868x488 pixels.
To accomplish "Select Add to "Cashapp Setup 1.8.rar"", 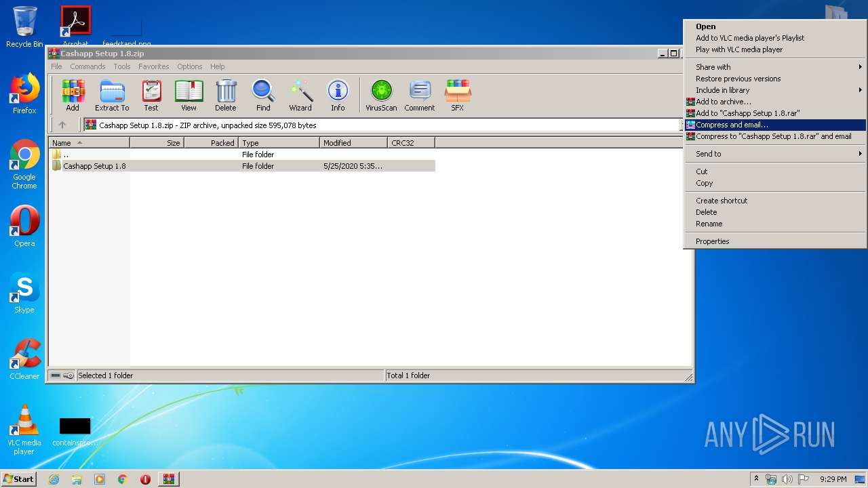I will tap(774, 113).
